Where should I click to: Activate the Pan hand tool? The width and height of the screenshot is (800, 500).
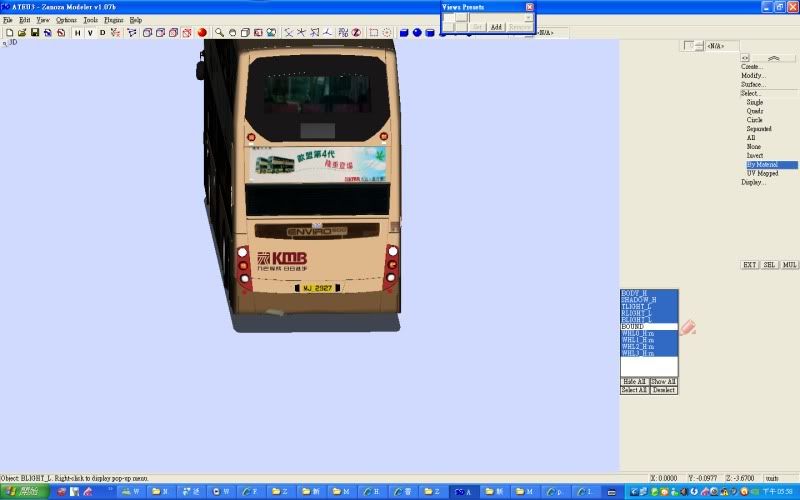point(232,33)
